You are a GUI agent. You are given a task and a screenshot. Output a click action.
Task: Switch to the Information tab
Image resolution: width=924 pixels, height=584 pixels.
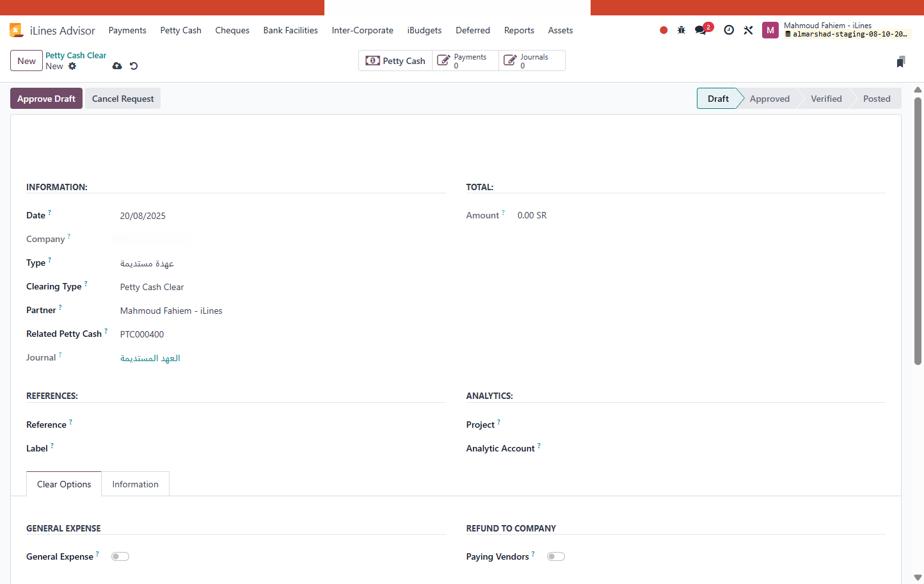[x=135, y=484]
